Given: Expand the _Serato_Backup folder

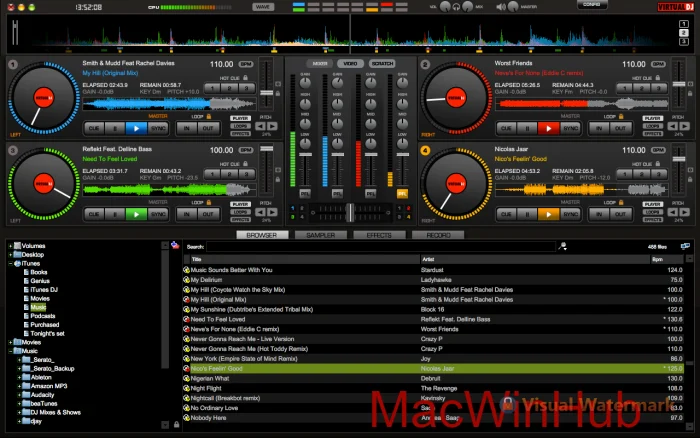Looking at the screenshot, I should click(x=19, y=369).
